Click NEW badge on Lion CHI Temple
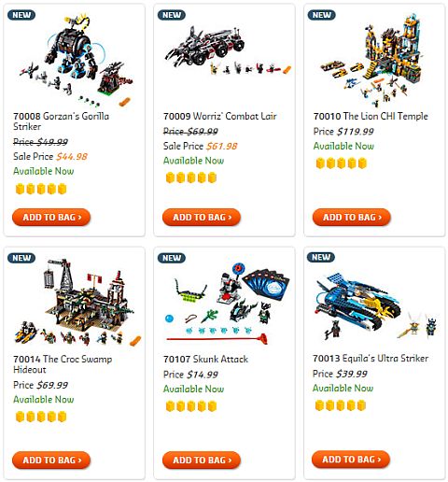Image resolution: width=448 pixels, height=482 pixels. point(321,15)
